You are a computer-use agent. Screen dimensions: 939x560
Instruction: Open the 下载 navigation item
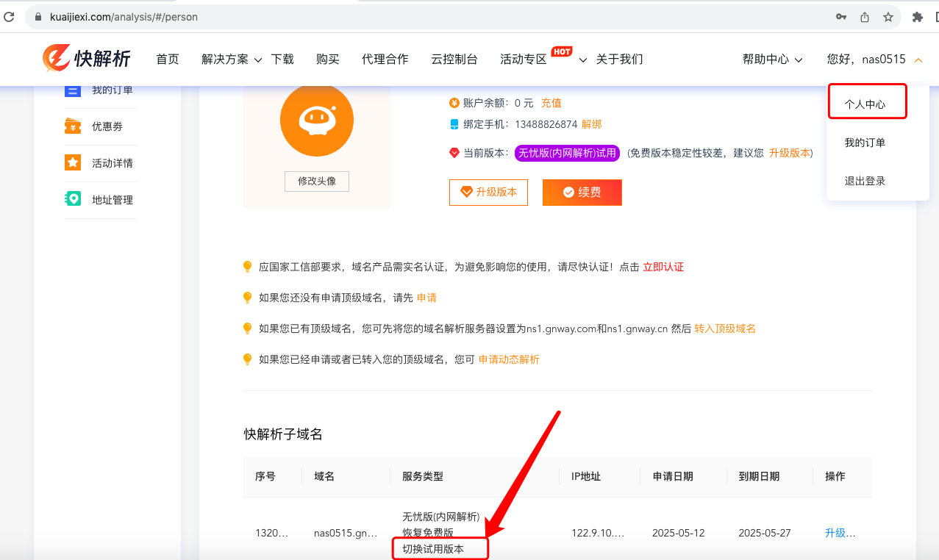pos(282,60)
